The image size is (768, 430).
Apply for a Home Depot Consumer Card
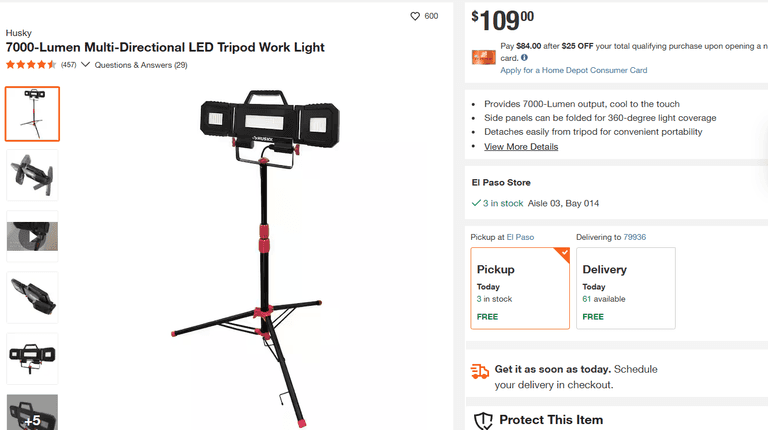(573, 71)
